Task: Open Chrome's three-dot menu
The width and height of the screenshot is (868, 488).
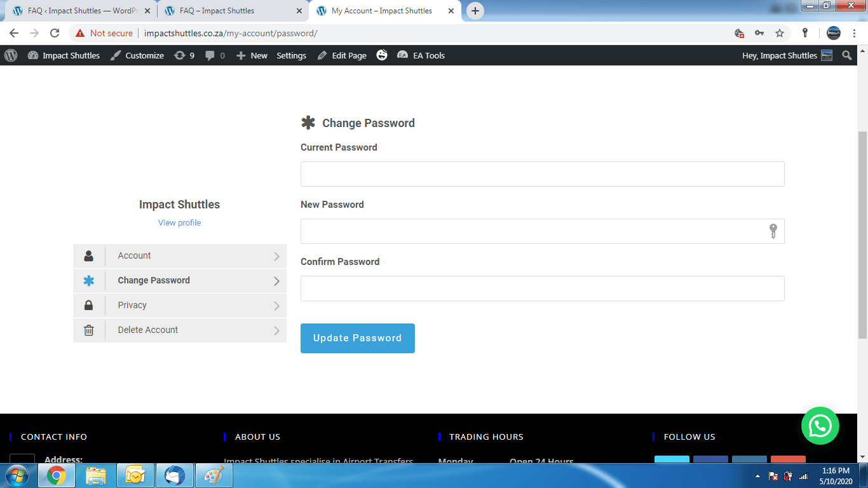Action: [x=853, y=33]
